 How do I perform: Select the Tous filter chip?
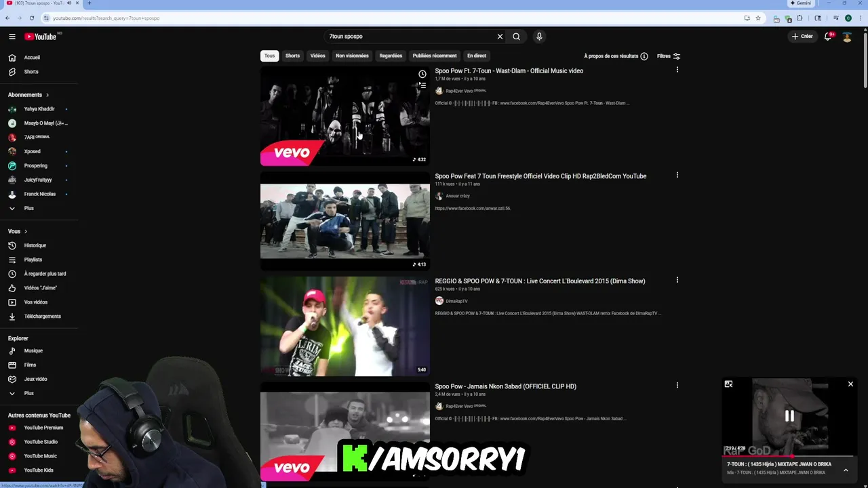tap(269, 56)
